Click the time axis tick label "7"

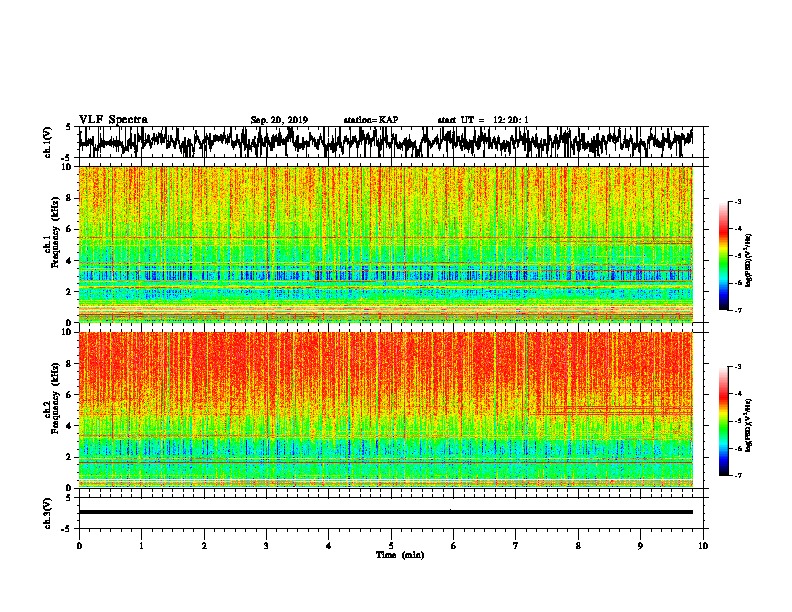click(516, 546)
